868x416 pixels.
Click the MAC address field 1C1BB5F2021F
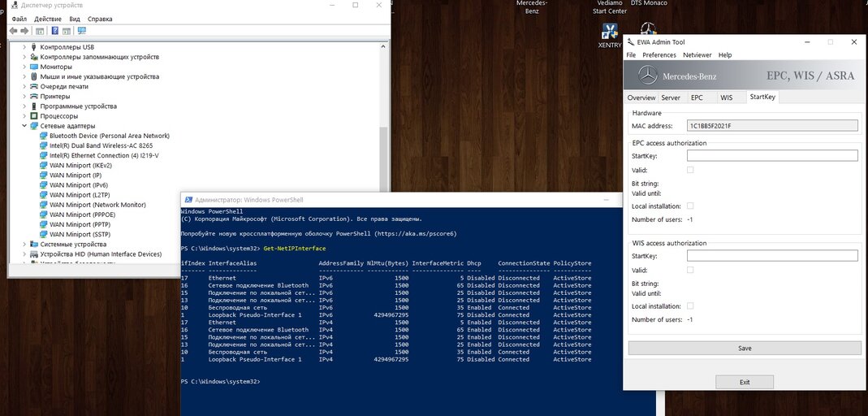(772, 126)
